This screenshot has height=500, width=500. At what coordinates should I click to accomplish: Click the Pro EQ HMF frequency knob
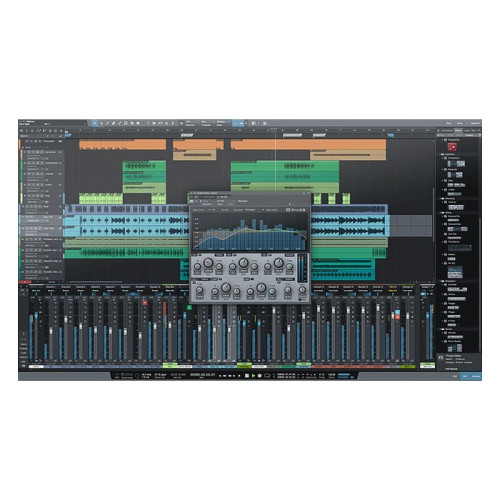[272, 291]
